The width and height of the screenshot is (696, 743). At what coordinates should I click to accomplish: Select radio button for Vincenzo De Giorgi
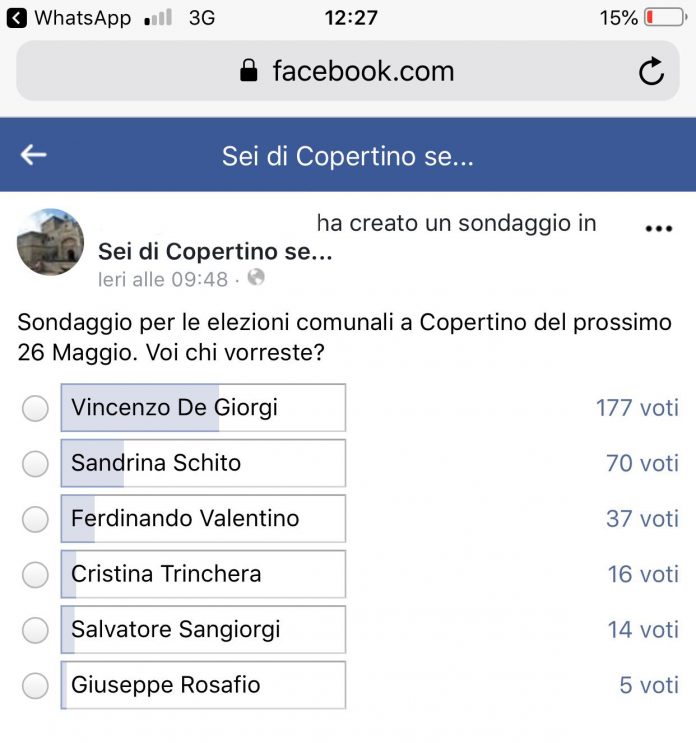pos(35,409)
